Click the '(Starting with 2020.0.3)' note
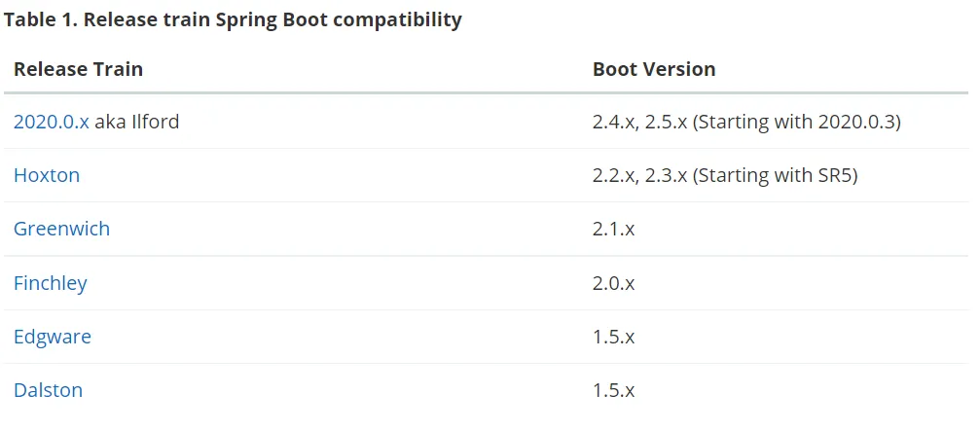980x430 pixels. coord(797,123)
